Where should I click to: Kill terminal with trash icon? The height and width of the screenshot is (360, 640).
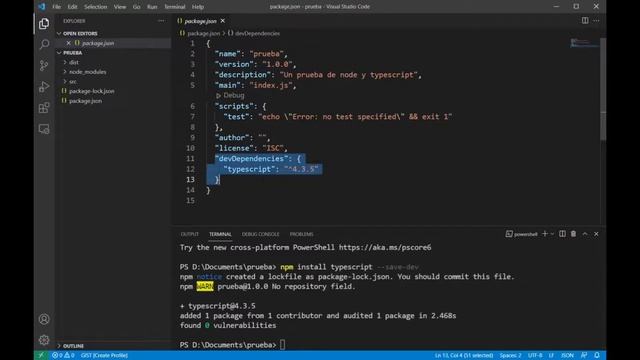click(x=573, y=234)
